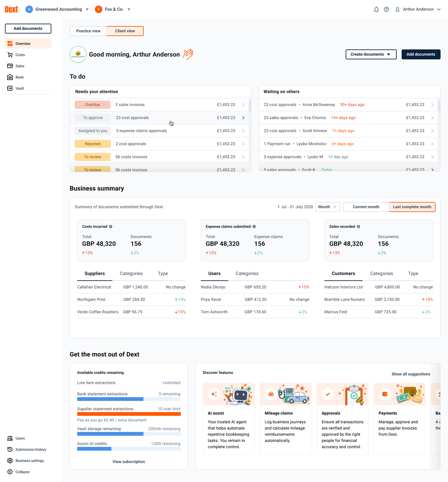448x482 pixels.
Task: Select Categories tab under Costs incurred
Action: coord(131,273)
